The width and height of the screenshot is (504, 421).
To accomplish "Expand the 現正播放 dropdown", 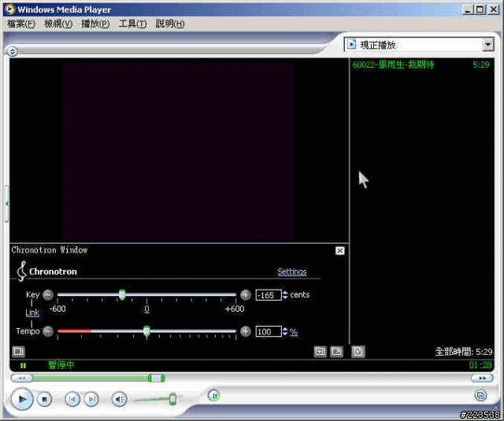I will [x=487, y=45].
